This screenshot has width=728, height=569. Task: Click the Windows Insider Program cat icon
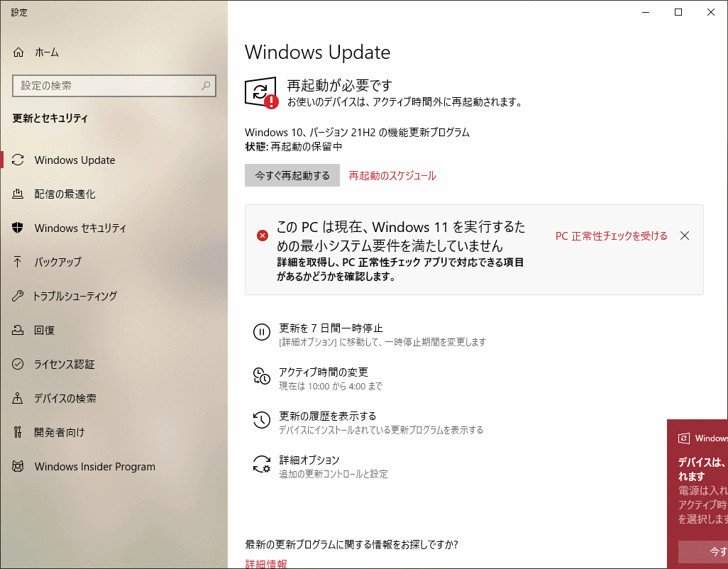tap(18, 466)
